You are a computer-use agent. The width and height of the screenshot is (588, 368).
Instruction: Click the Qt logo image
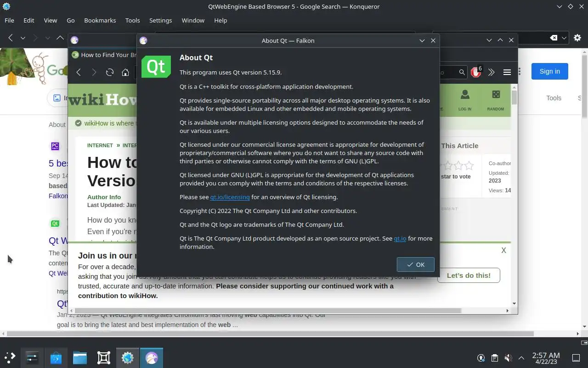click(x=156, y=66)
